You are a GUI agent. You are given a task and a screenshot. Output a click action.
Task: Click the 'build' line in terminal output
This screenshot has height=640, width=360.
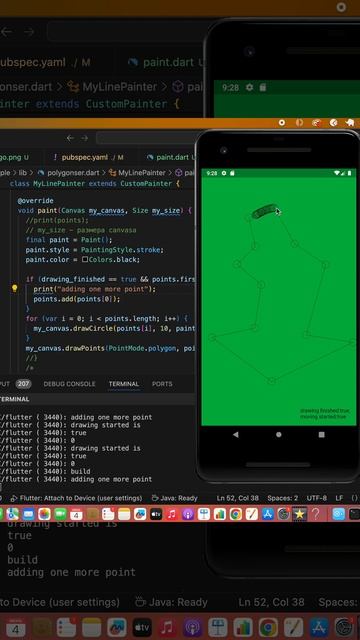tap(80, 471)
